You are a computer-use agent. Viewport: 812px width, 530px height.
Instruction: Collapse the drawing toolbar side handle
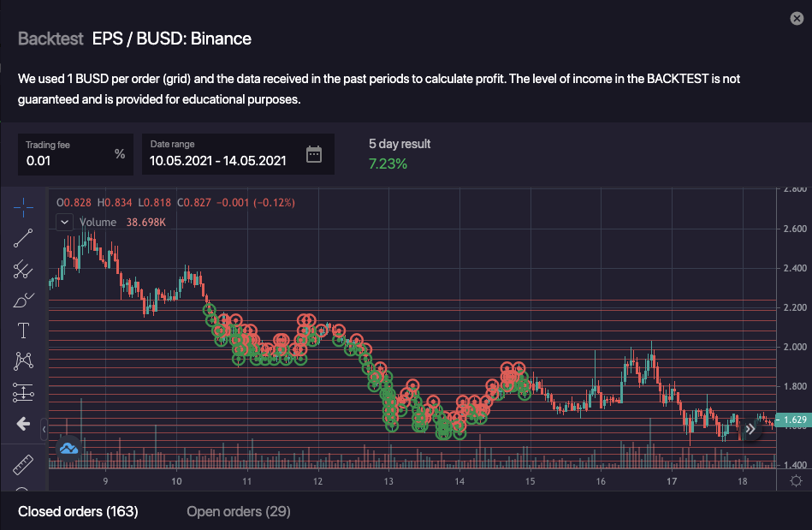[x=44, y=427]
